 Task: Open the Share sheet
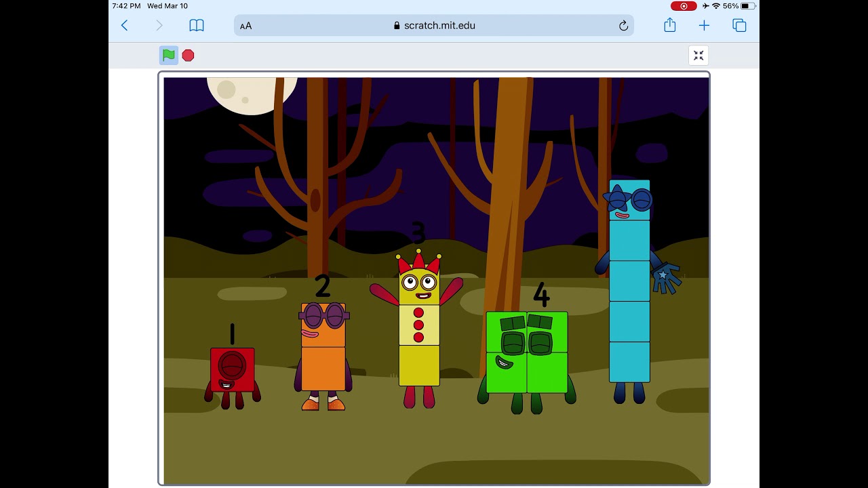[670, 25]
